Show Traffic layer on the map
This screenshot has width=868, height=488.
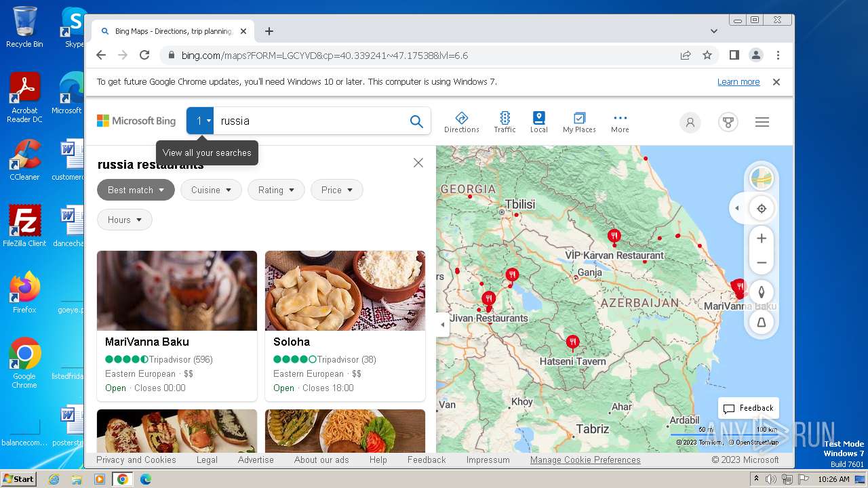tap(505, 122)
